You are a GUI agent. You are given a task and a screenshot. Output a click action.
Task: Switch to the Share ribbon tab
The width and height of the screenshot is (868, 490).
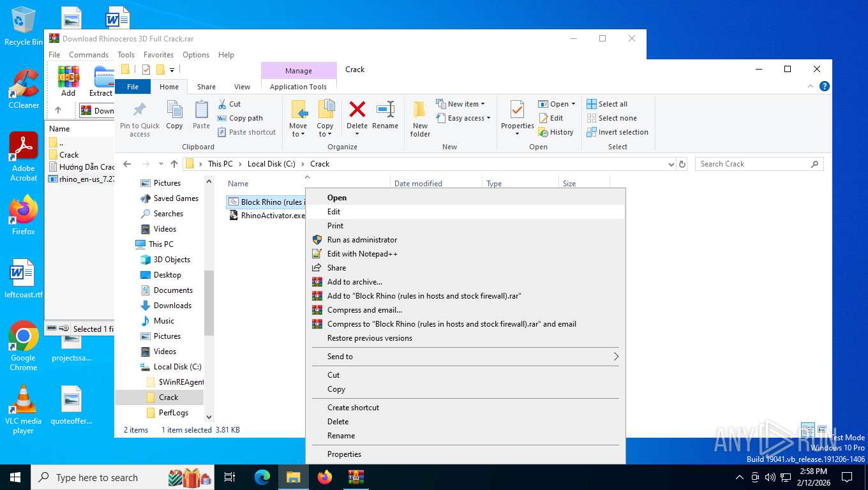(206, 87)
